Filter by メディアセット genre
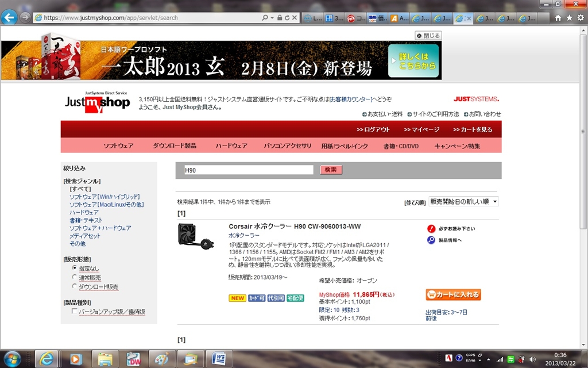 (x=85, y=236)
